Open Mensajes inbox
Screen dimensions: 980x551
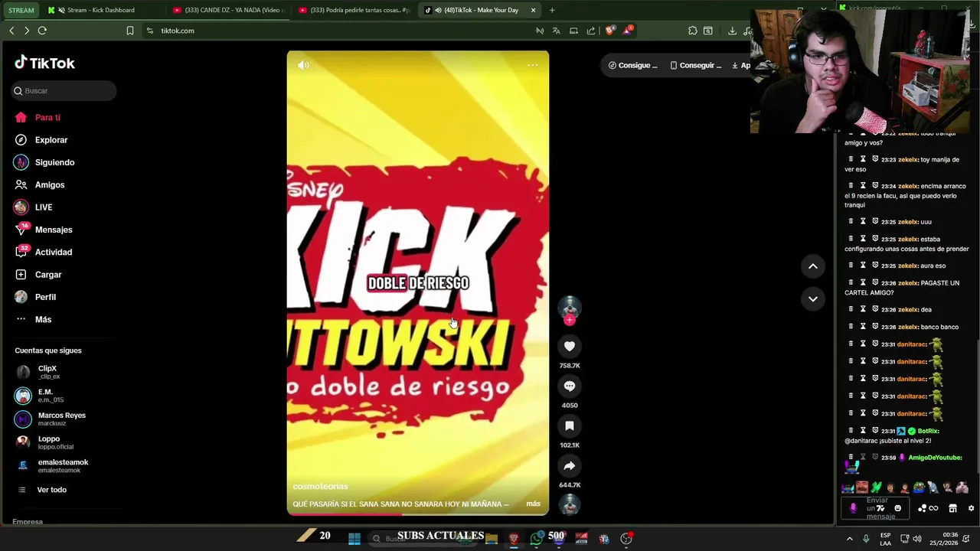[x=54, y=230]
